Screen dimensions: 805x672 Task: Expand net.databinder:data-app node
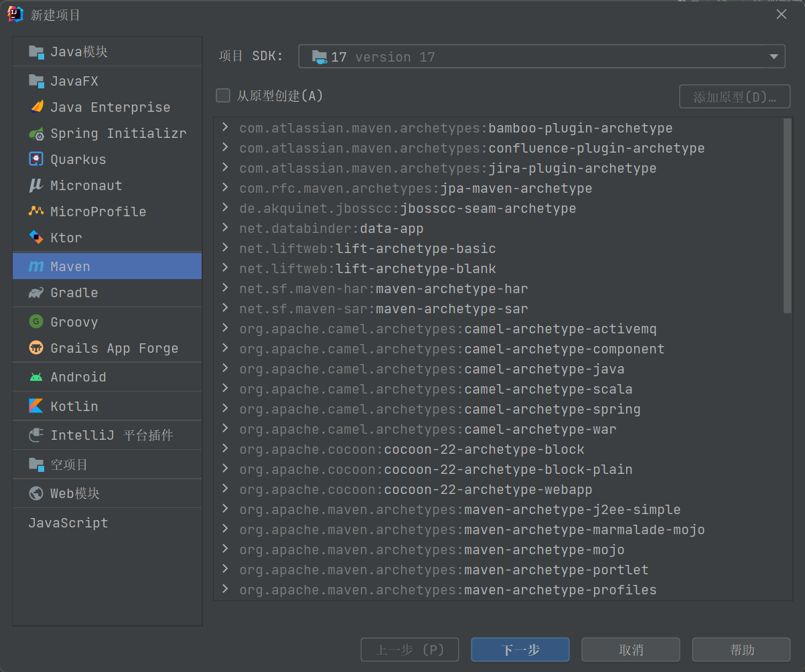click(x=225, y=228)
